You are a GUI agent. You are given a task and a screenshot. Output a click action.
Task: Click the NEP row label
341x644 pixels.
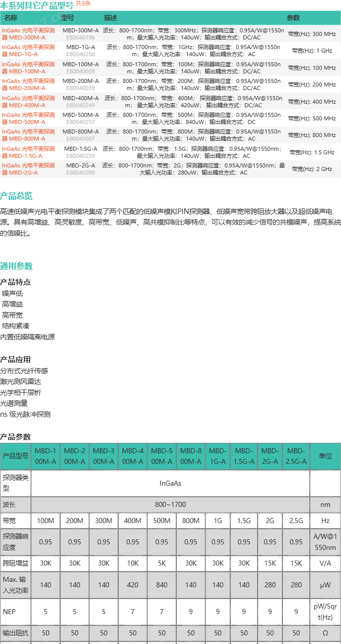pyautogui.click(x=16, y=612)
